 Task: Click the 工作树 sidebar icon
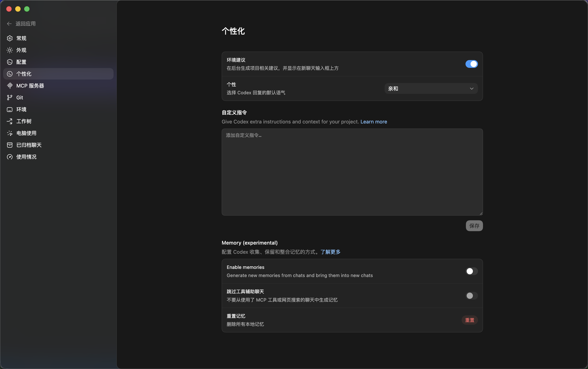(10, 121)
